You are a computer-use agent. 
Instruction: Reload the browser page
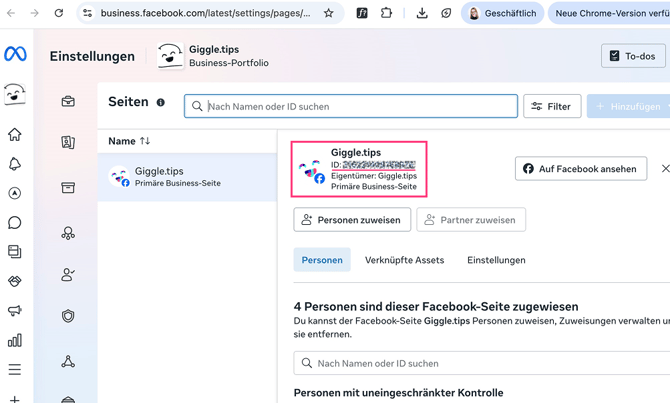tap(59, 13)
